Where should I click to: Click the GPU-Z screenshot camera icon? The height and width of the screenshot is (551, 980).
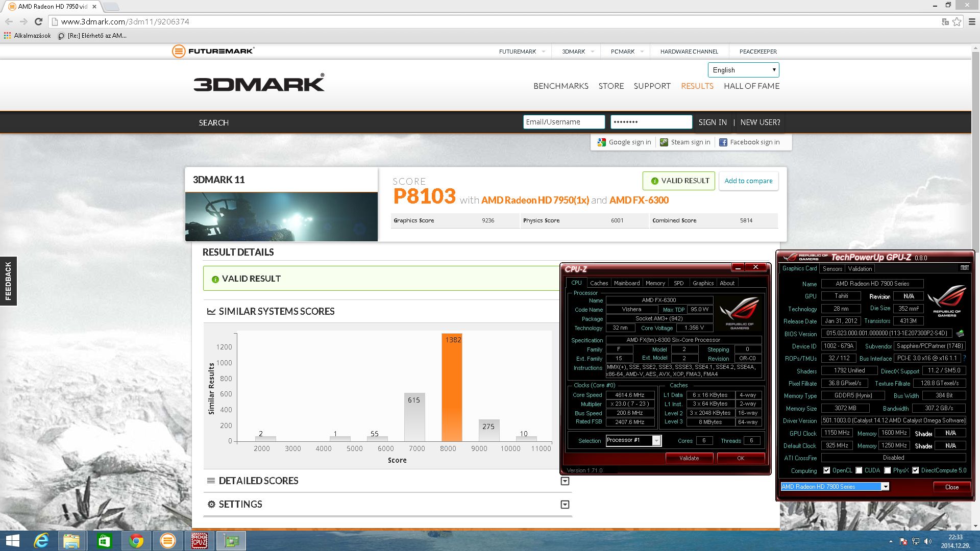(x=964, y=268)
